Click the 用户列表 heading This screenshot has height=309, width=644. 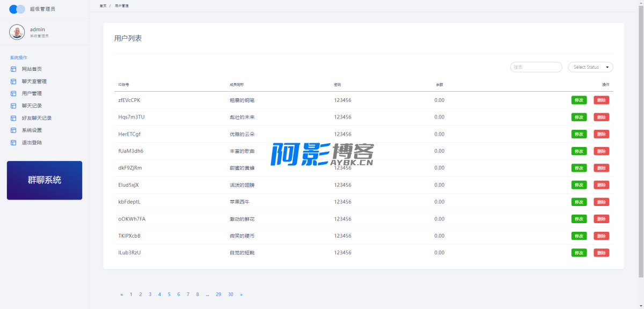[x=128, y=39]
